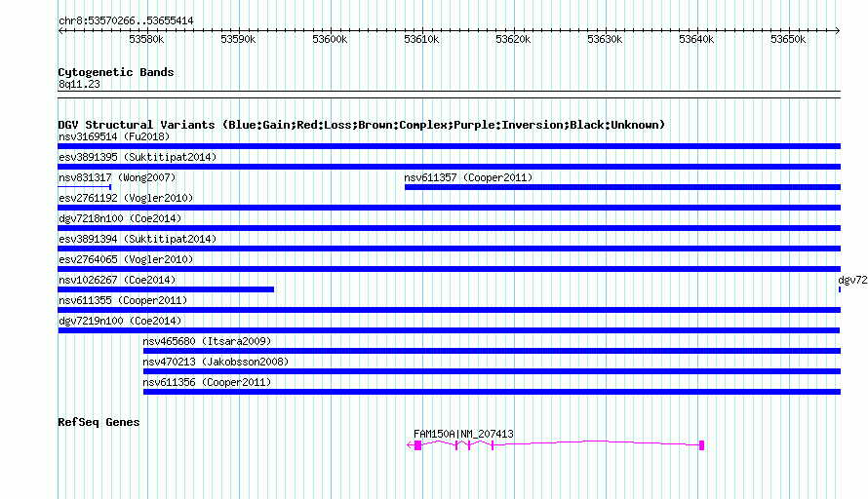
Task: Click the RefSeq Genes track title
Action: (x=99, y=422)
